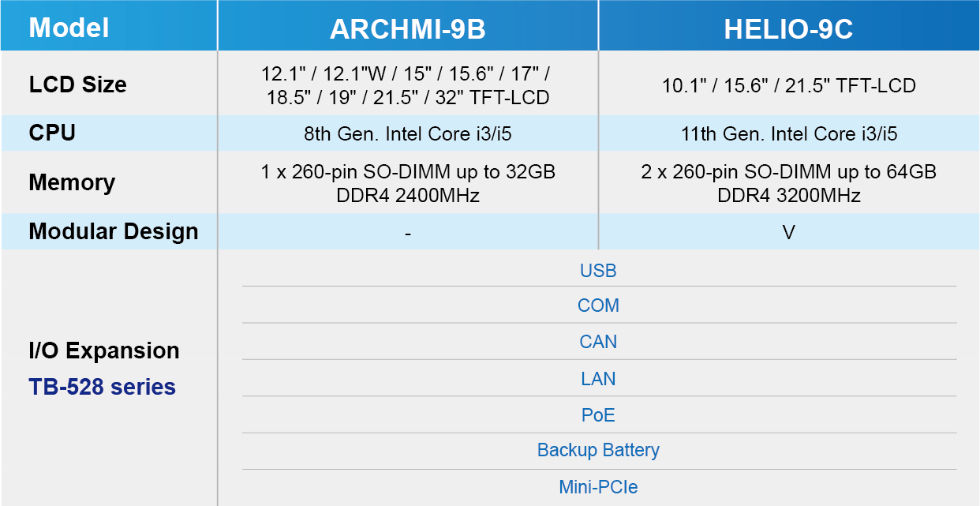Click the Memory row label
Screen dimensions: 980x506
(72, 182)
